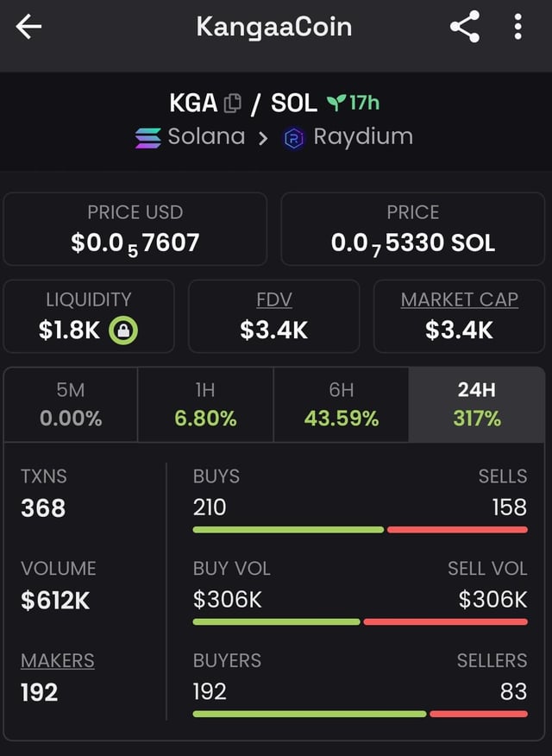Expand the Solana to Raydium chevron
This screenshot has height=756, width=552.
pyautogui.click(x=263, y=138)
